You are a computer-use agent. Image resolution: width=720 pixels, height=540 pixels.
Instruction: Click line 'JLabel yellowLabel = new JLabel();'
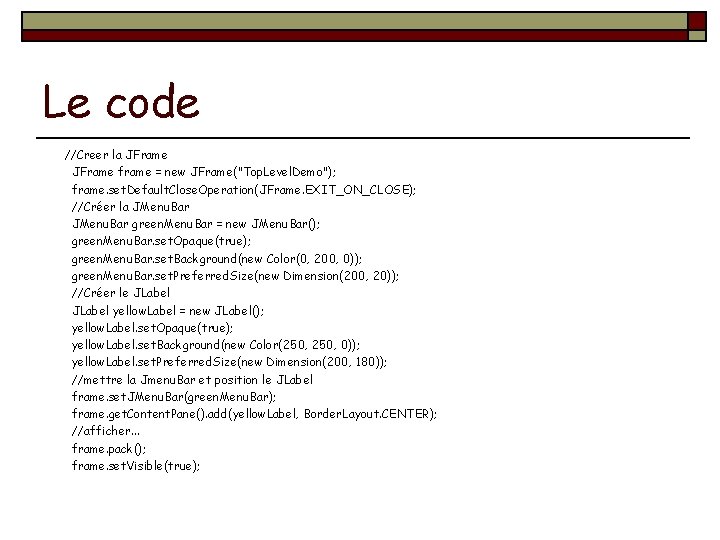tap(168, 311)
